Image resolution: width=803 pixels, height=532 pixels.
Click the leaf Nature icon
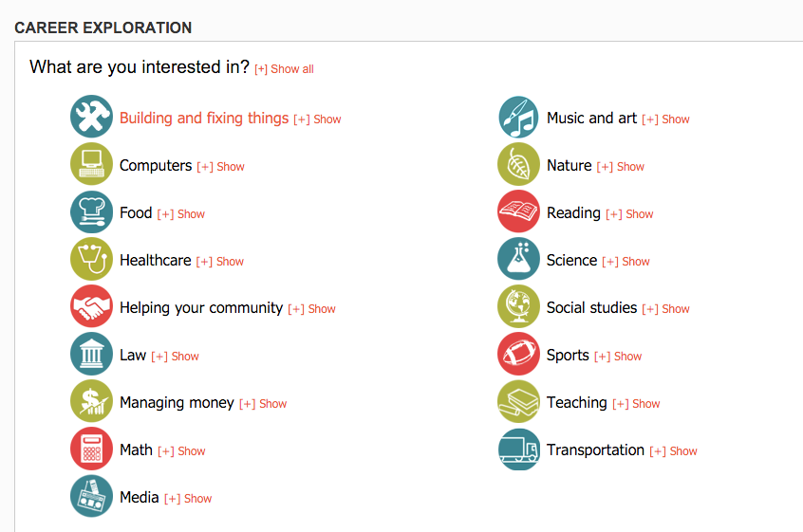pos(518,164)
